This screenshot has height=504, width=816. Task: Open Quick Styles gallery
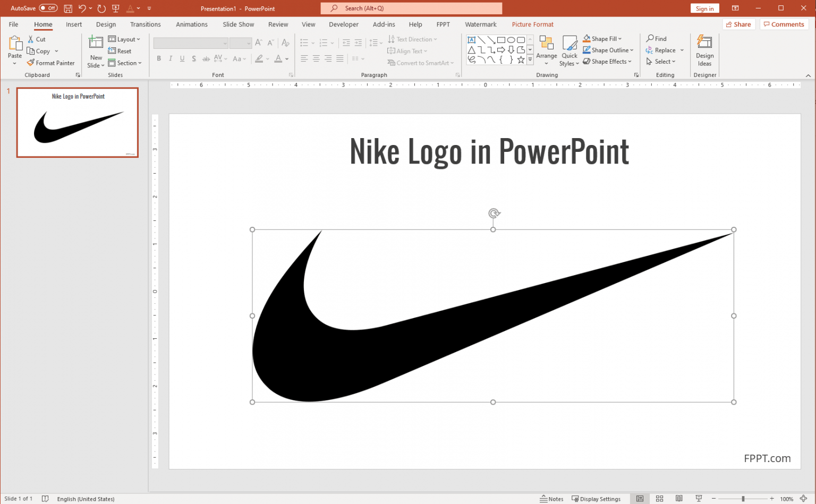pyautogui.click(x=569, y=50)
